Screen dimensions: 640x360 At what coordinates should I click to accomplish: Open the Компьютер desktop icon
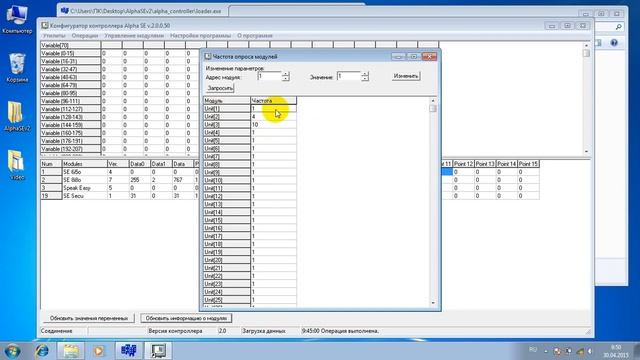click(17, 19)
